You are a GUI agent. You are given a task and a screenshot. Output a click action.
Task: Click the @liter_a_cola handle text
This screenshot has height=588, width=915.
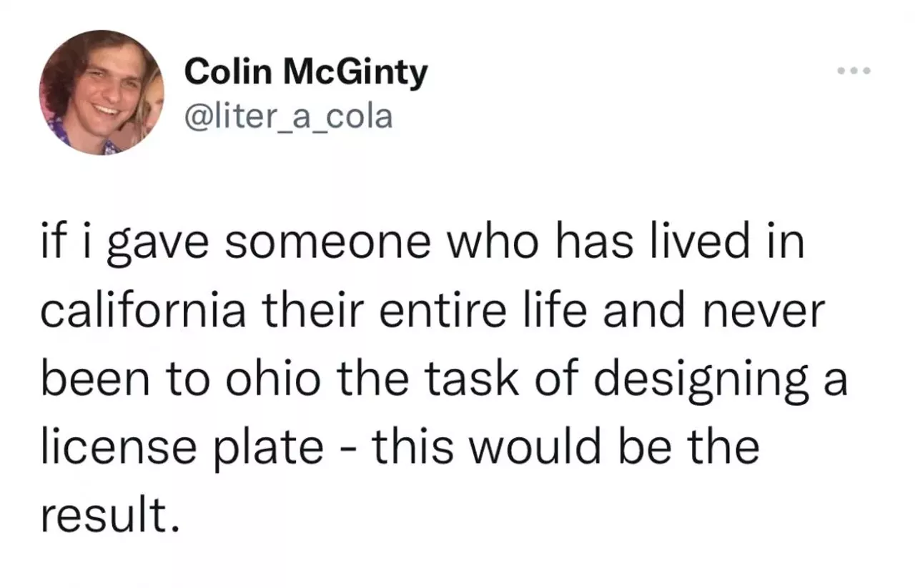(288, 116)
